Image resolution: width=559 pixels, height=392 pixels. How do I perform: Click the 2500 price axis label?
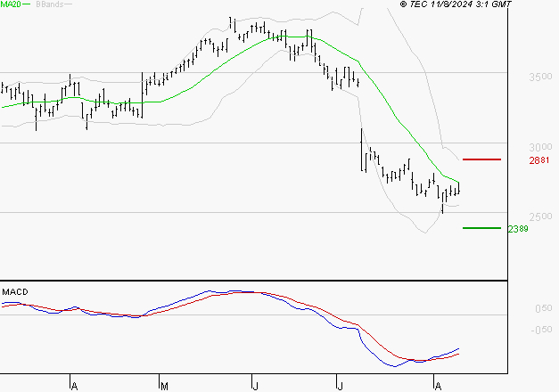(540, 216)
